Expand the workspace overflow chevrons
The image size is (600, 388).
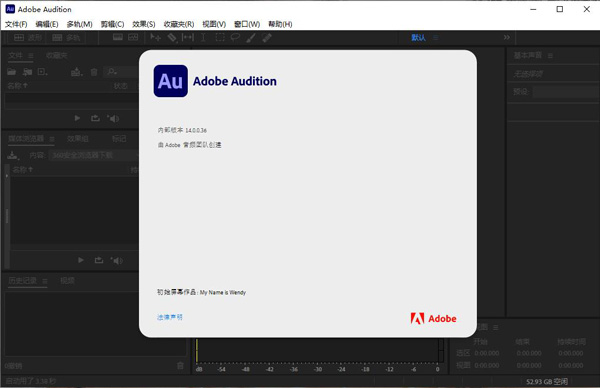[507, 37]
